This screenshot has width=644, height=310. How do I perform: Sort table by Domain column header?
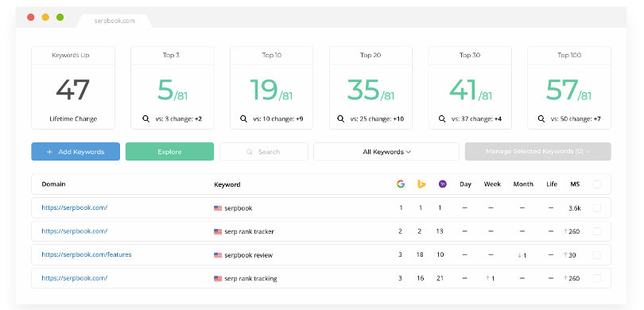(53, 184)
